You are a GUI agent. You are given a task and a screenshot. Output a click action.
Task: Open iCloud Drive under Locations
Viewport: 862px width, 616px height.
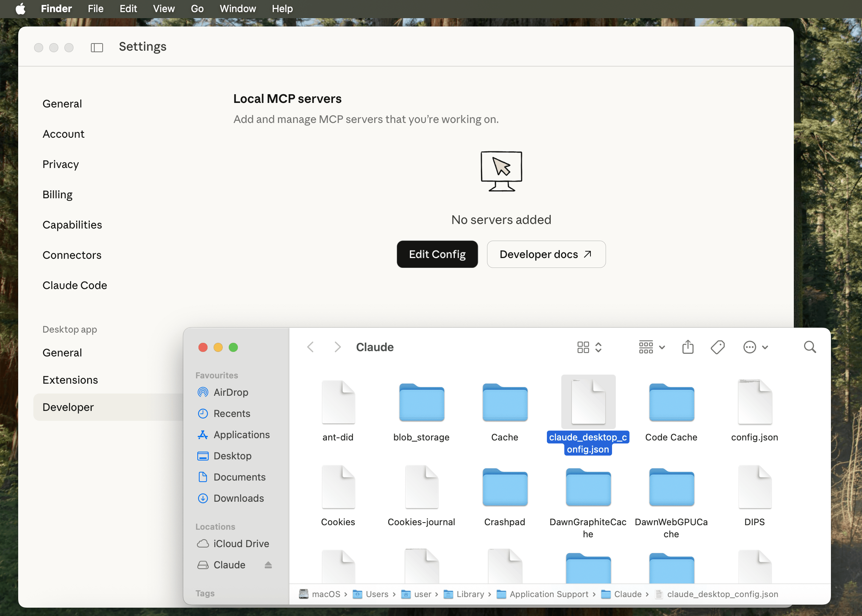(240, 543)
